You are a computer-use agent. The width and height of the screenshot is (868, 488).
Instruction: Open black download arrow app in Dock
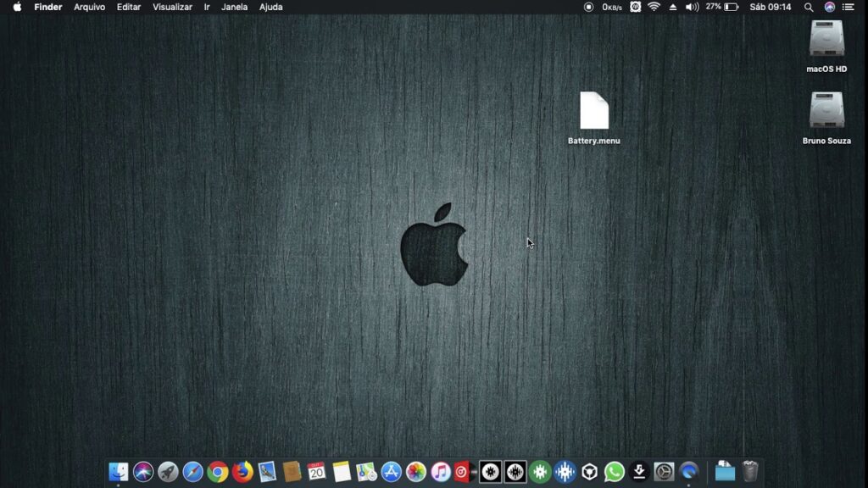(639, 472)
